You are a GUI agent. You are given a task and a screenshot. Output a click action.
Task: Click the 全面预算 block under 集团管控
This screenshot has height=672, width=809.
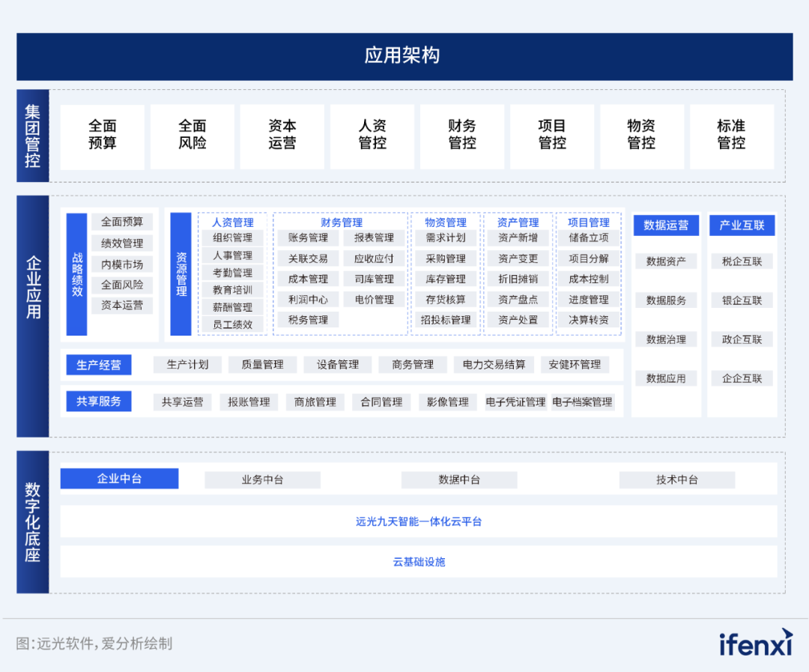(102, 136)
